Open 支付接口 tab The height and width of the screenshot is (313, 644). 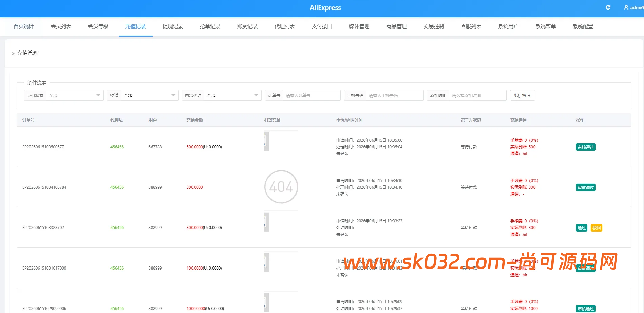tap(322, 26)
